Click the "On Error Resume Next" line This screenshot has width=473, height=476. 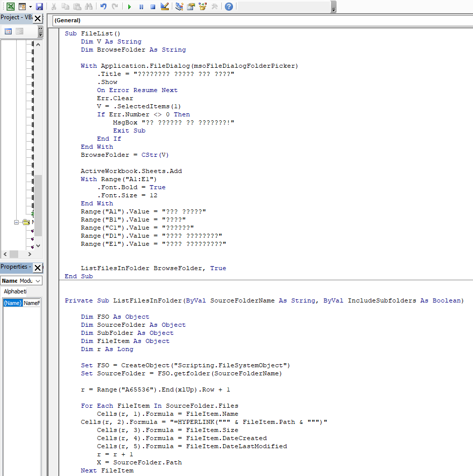click(137, 90)
